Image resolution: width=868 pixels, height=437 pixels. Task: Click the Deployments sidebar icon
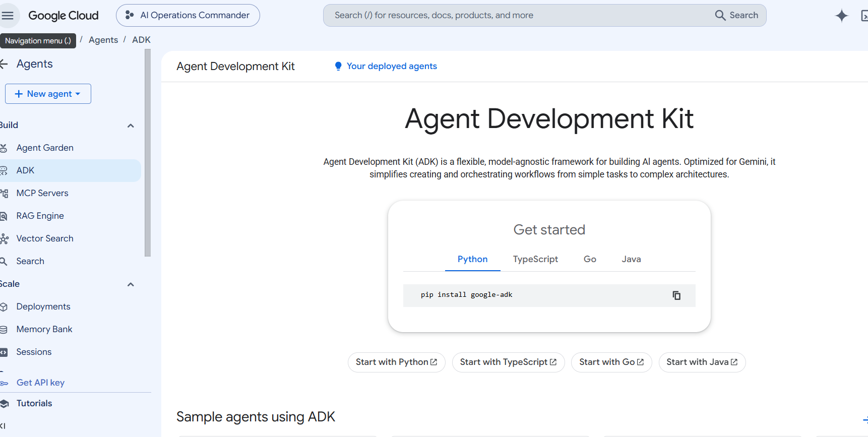pos(4,306)
